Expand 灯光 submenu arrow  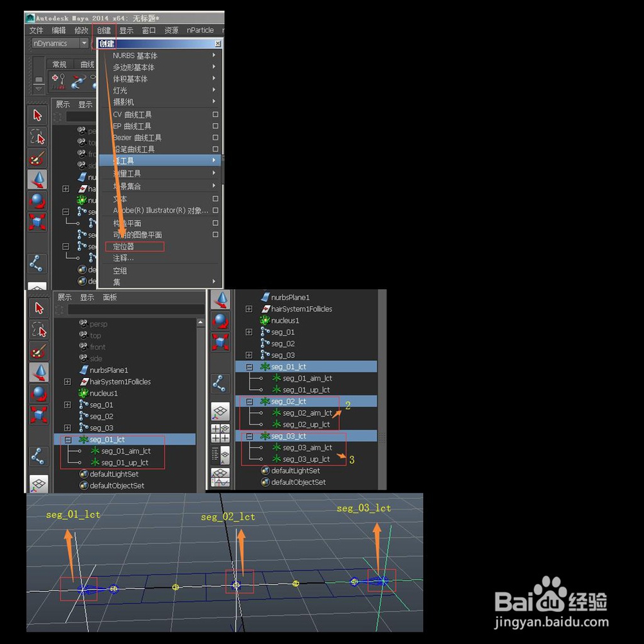click(214, 90)
